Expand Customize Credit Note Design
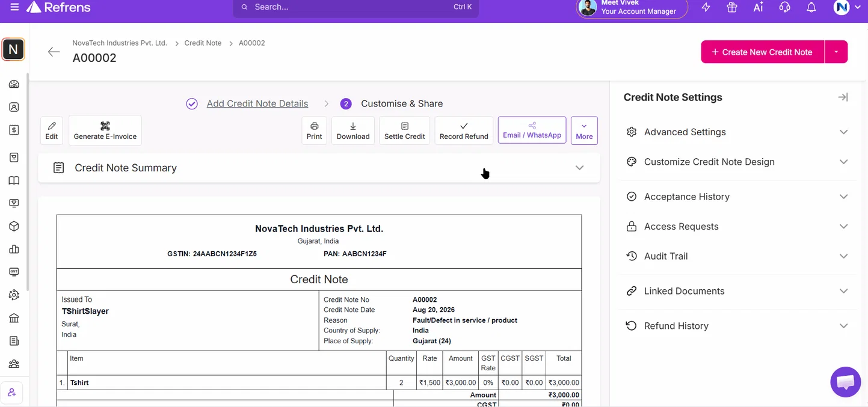Image resolution: width=868 pixels, height=407 pixels. (x=737, y=162)
